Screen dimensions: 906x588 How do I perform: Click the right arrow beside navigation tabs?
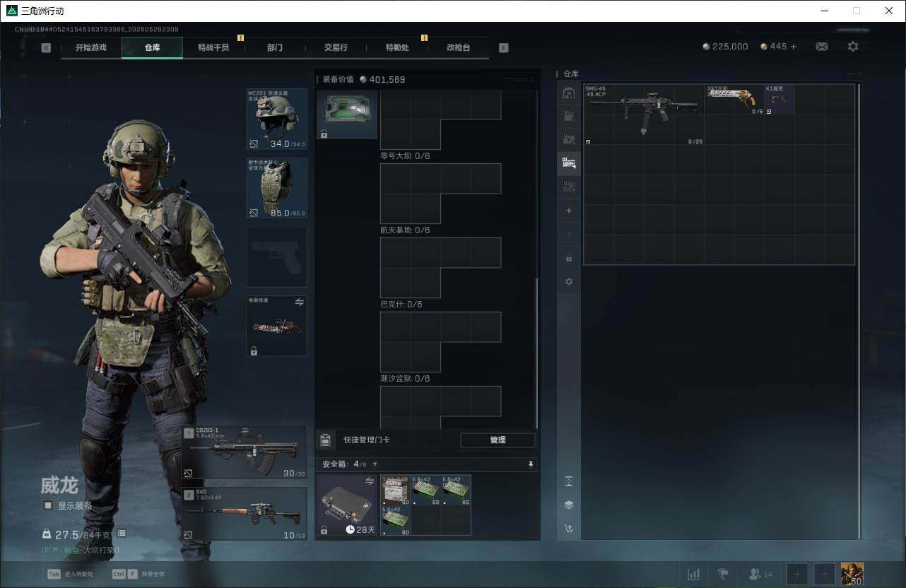tap(503, 47)
